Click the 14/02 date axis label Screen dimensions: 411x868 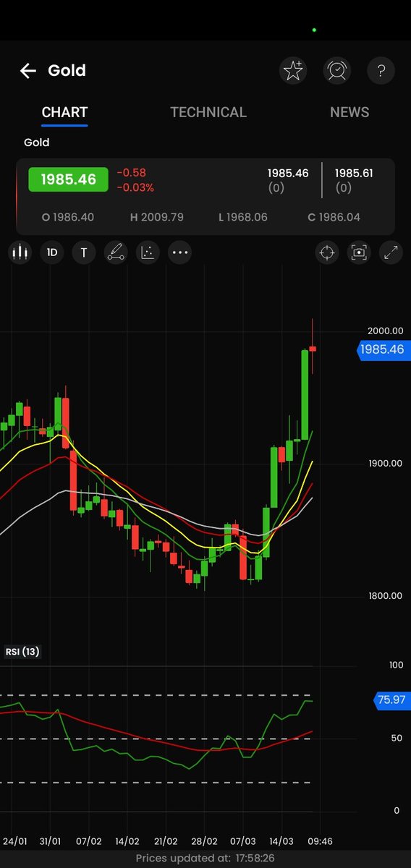(127, 841)
